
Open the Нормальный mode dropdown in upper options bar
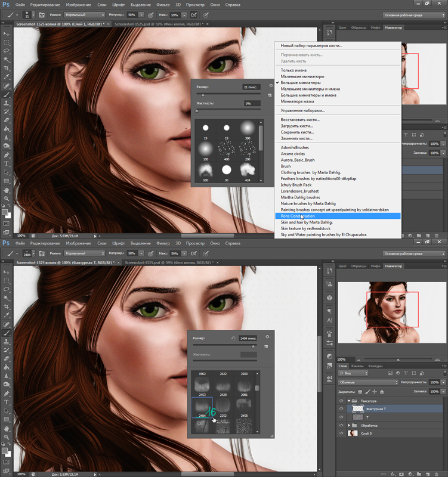point(85,15)
